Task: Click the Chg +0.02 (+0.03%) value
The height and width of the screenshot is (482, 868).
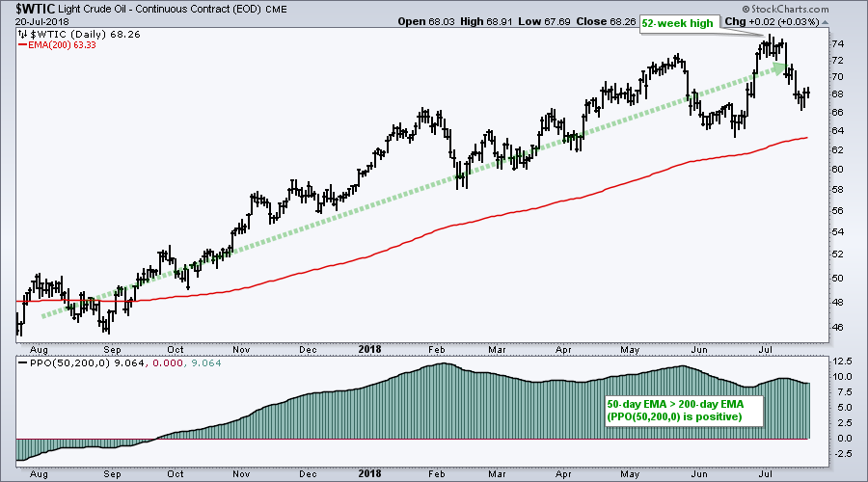Action: click(772, 21)
